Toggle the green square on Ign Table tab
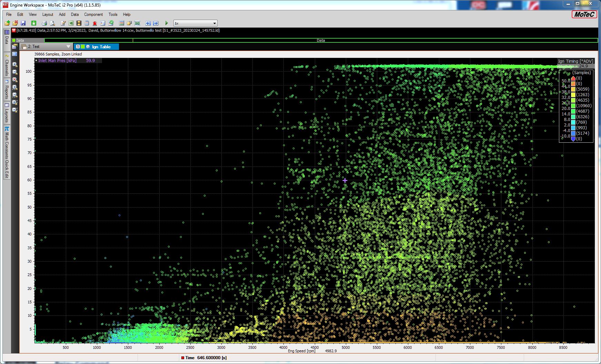Screen dimensions: 601x364 [83, 47]
